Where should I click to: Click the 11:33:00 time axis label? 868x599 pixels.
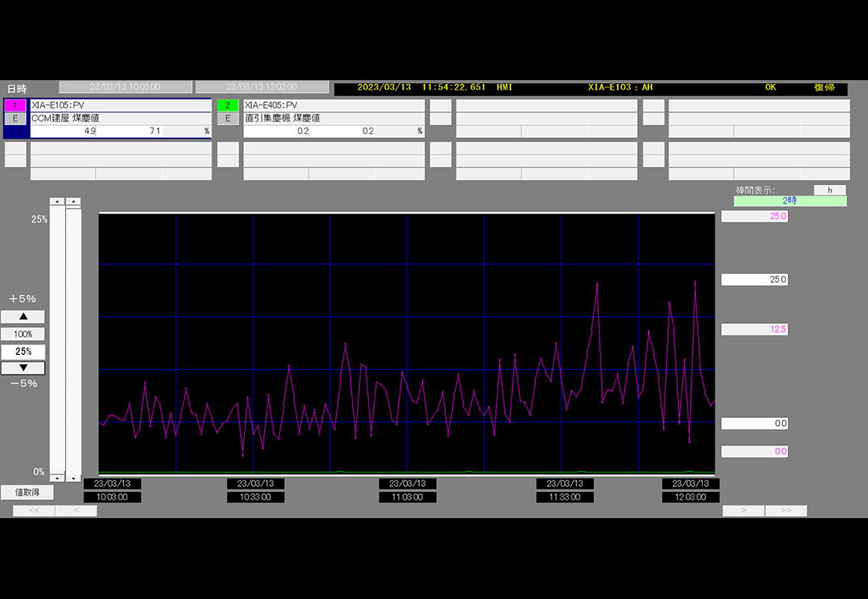pos(565,497)
